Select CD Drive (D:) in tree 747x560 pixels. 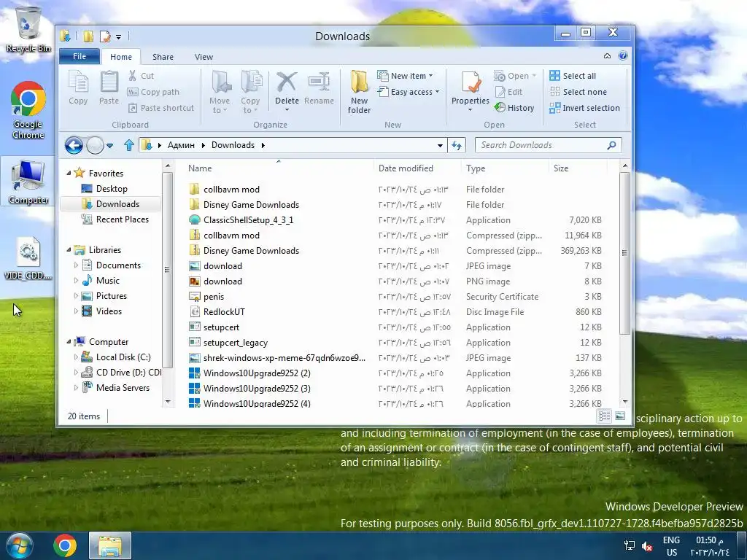122,373
